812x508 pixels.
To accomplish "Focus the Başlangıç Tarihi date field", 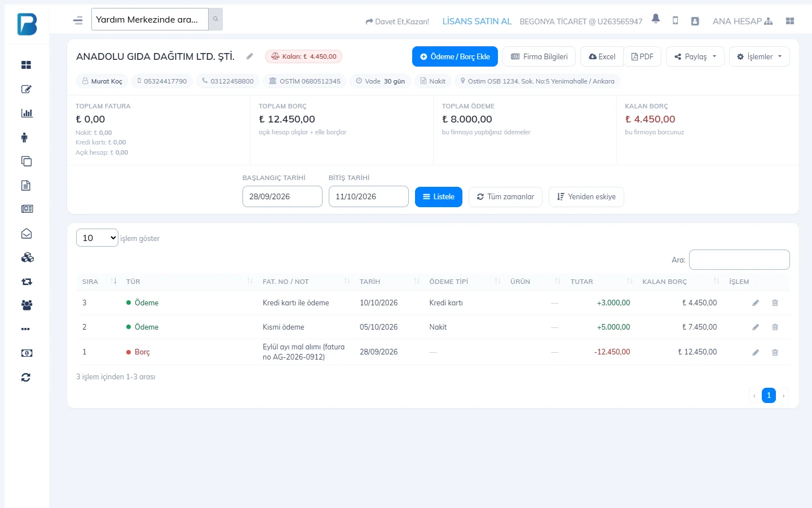I will (x=283, y=196).
